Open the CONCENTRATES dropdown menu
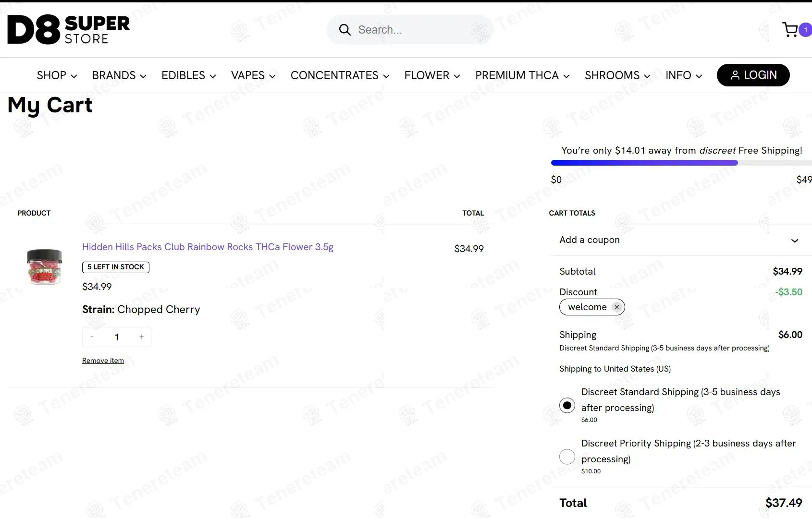 point(340,75)
